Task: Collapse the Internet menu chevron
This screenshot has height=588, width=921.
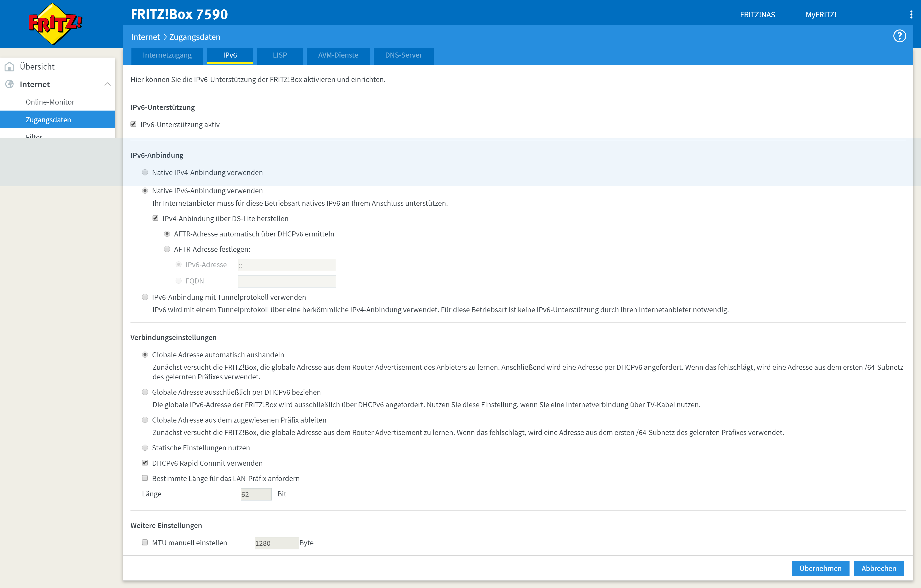Action: pyautogui.click(x=108, y=84)
